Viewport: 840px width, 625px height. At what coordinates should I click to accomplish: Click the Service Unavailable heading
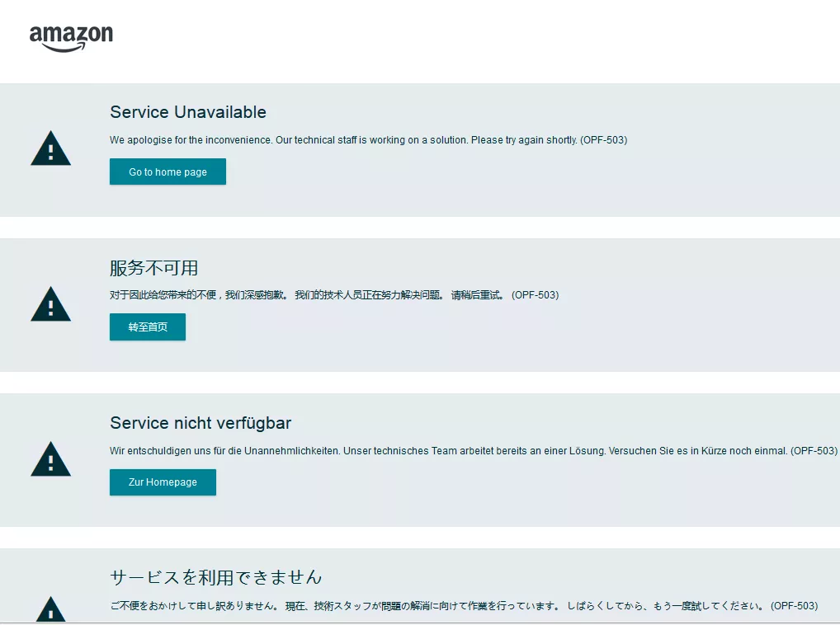click(x=188, y=112)
